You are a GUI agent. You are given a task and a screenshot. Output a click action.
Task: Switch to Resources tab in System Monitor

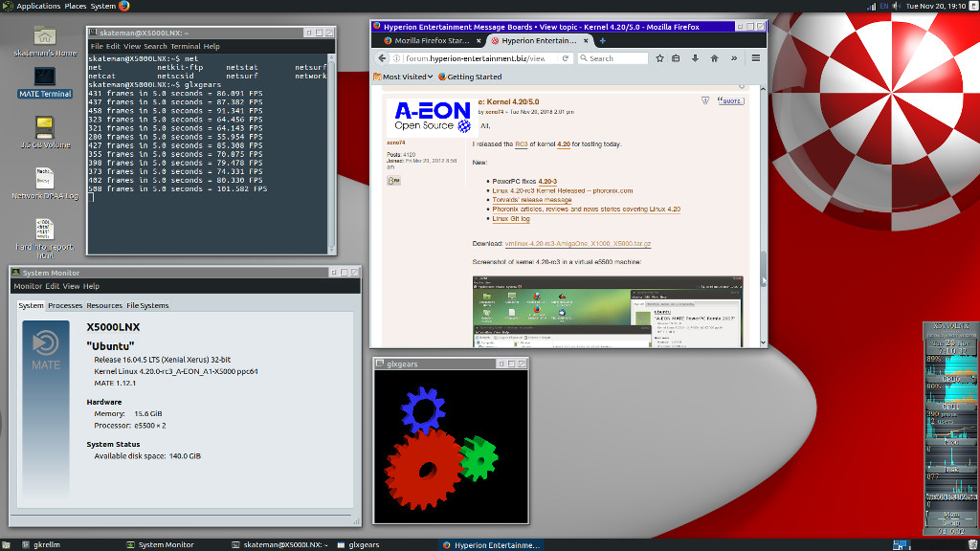103,305
